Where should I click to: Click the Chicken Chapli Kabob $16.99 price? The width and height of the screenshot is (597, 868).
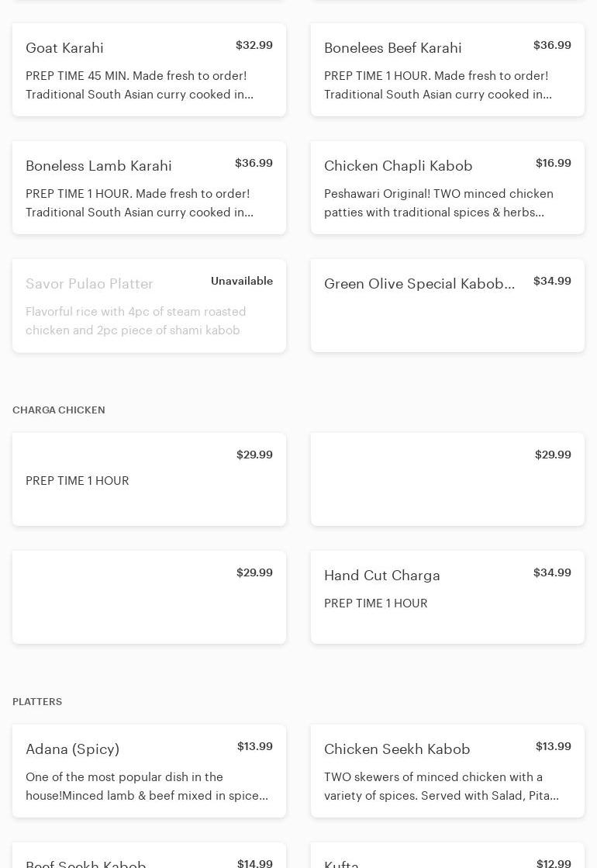(553, 164)
